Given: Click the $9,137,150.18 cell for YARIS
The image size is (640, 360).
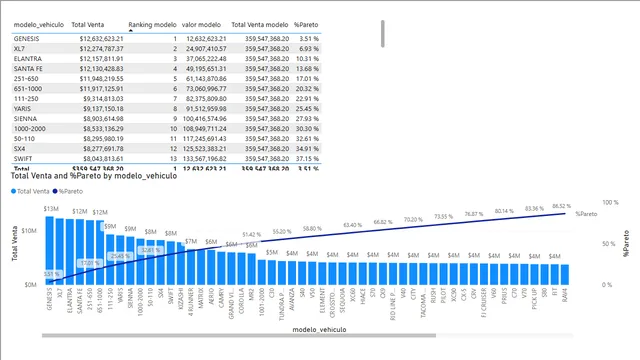Looking at the screenshot, I should (x=103, y=109).
